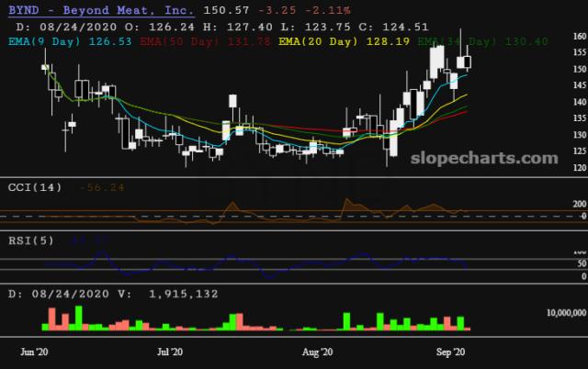
Task: Select the Jun '20 date axis label
Action: (35, 351)
